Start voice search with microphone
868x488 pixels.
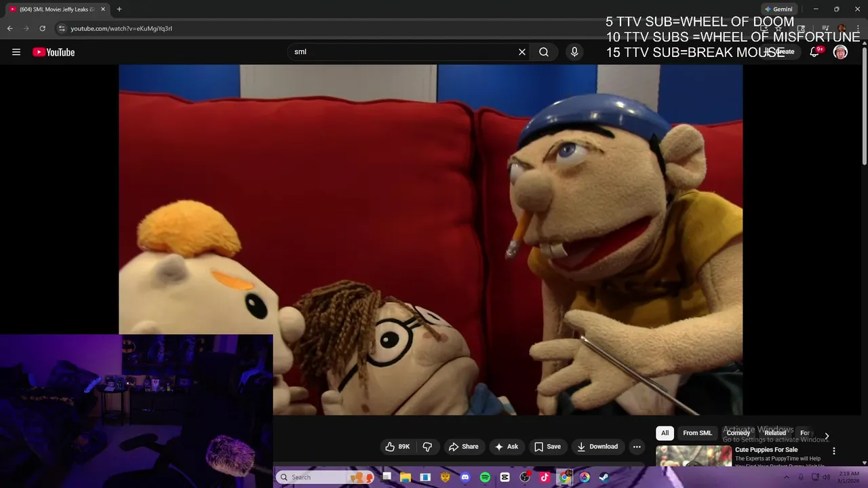point(574,52)
